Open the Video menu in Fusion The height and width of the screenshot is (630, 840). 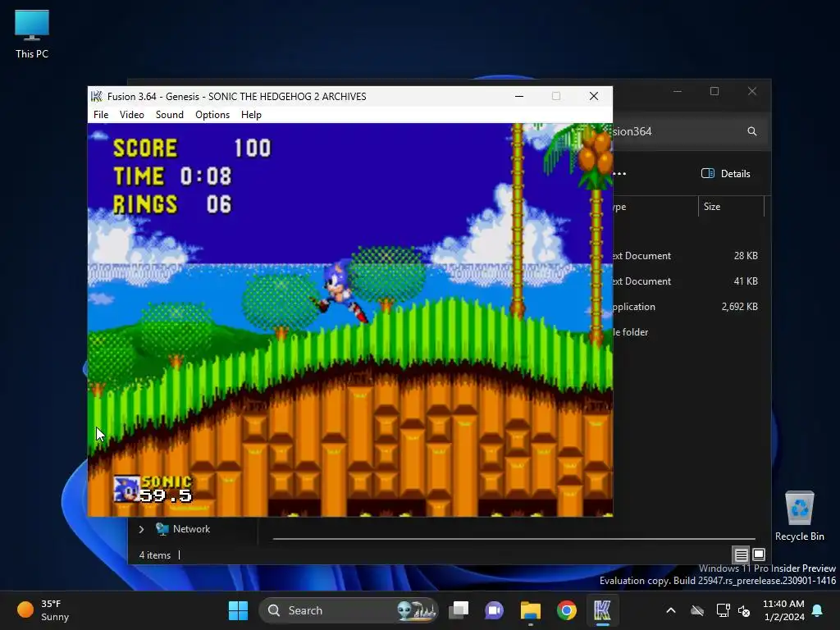pos(132,115)
